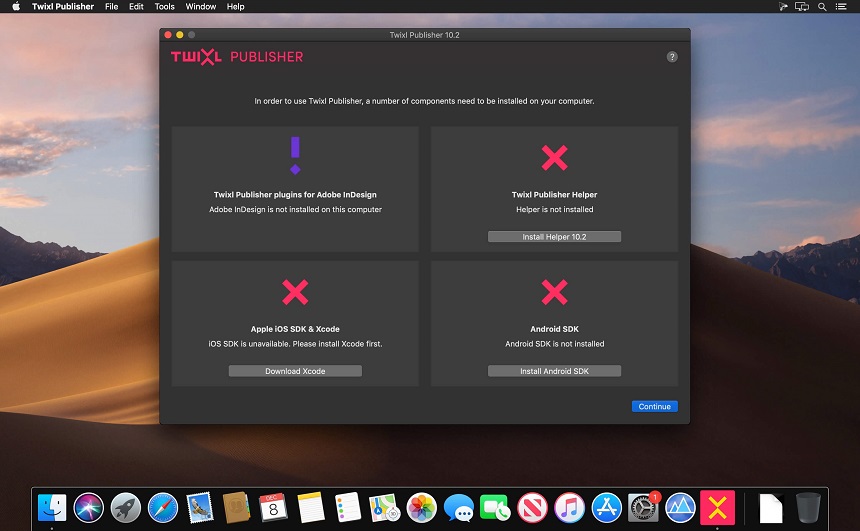This screenshot has width=860, height=531.
Task: Open Notes from the Dock
Action: click(310, 507)
